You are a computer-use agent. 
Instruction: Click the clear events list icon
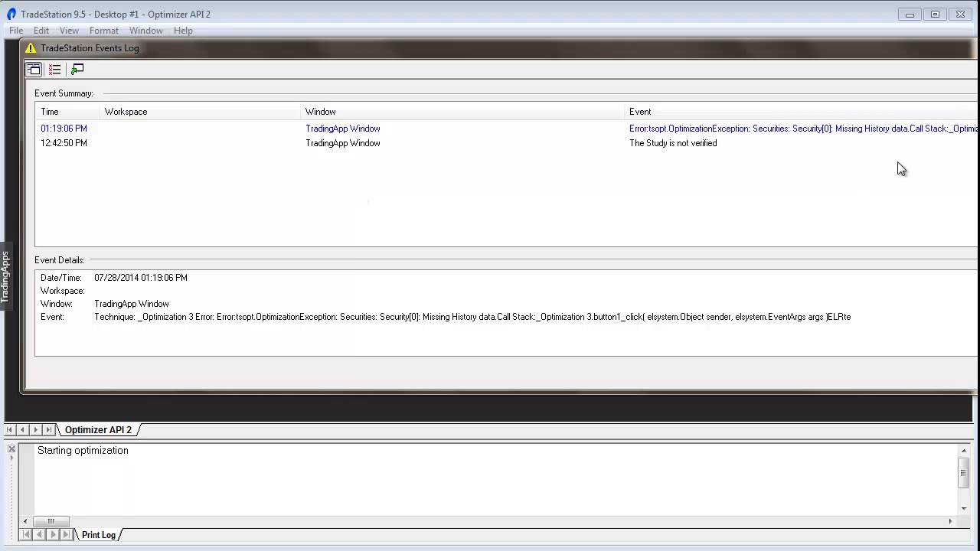tap(54, 70)
